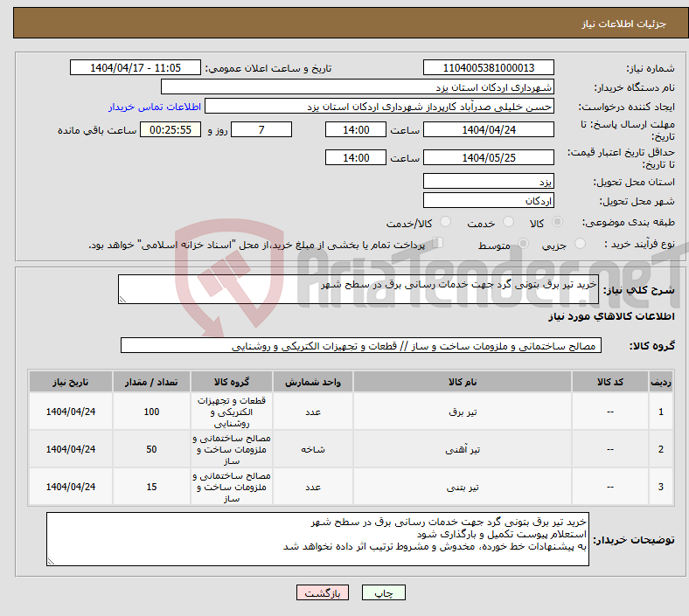This screenshot has height=616, width=689.
Task: Click the کد کالا column header
Action: coord(609,382)
